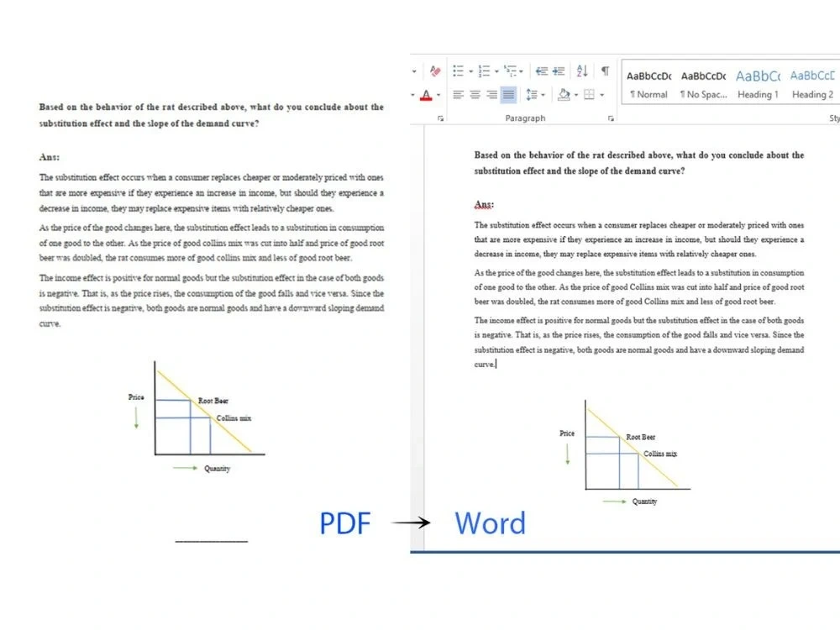Image resolution: width=840 pixels, height=630 pixels.
Task: Open the Paragraph dialog launcher
Action: (x=611, y=118)
